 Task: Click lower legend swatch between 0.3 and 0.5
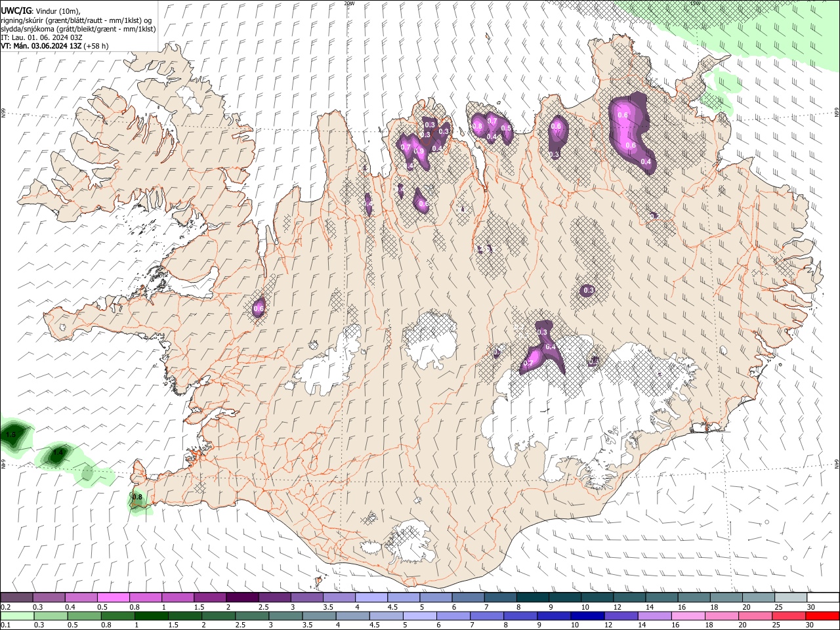51,616
